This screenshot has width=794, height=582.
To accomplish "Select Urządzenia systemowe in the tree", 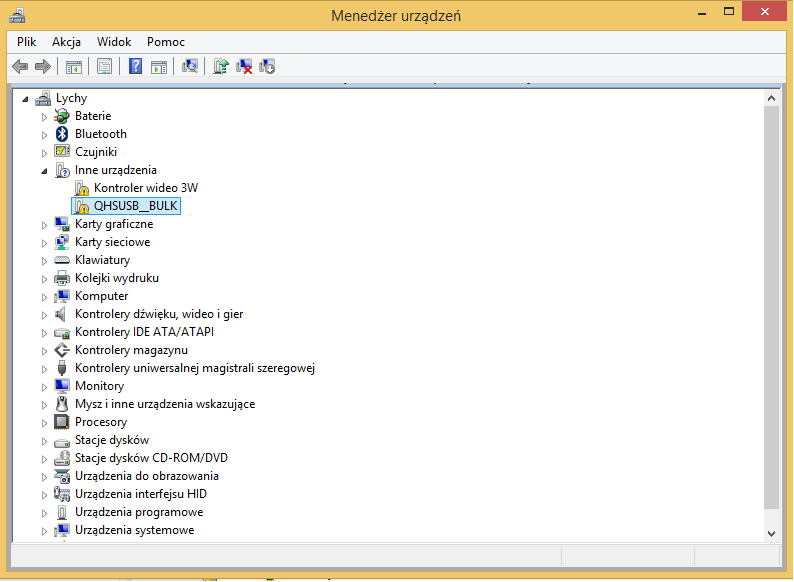I will point(134,530).
